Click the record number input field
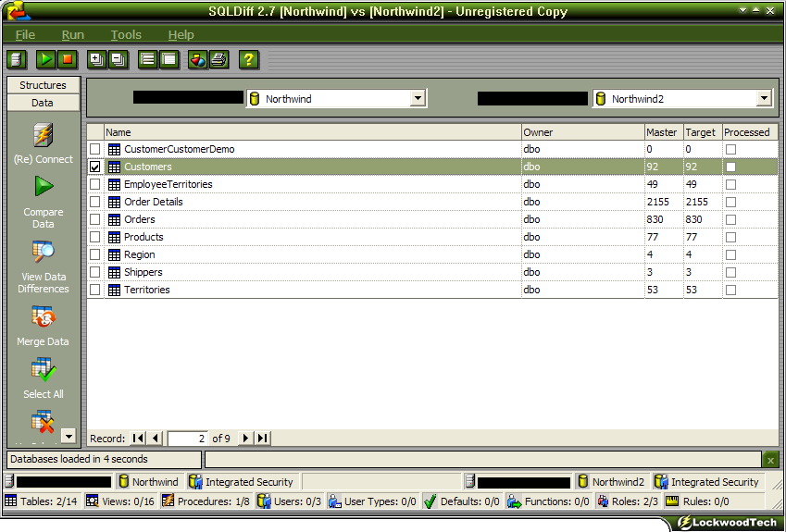Image resolution: width=786 pixels, height=532 pixels. coord(188,439)
